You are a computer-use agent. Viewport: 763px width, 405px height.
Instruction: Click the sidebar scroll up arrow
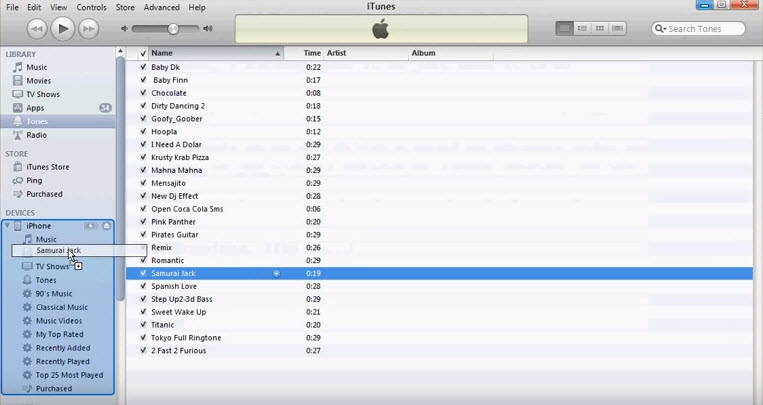pos(120,51)
